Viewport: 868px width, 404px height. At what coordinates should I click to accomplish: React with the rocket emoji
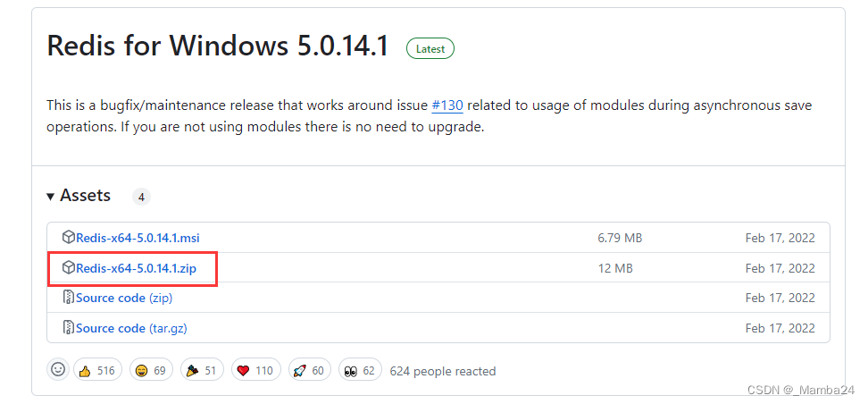309,370
